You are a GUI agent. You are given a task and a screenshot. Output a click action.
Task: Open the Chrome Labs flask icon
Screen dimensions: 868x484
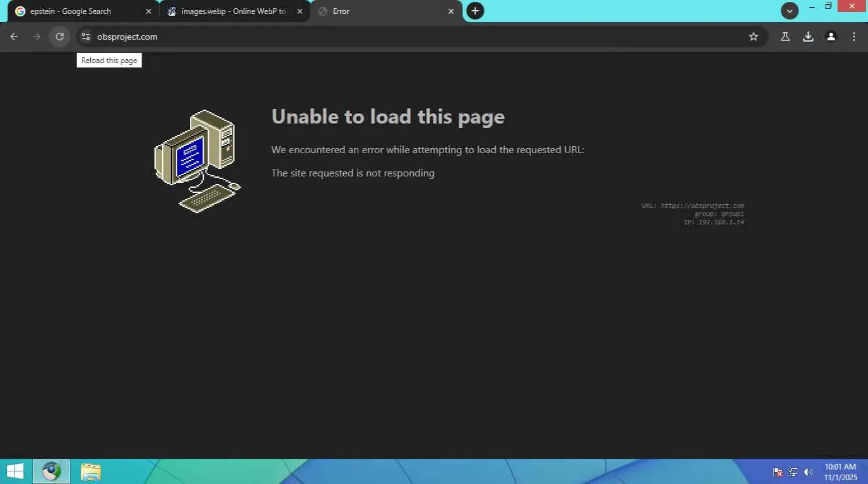click(785, 37)
